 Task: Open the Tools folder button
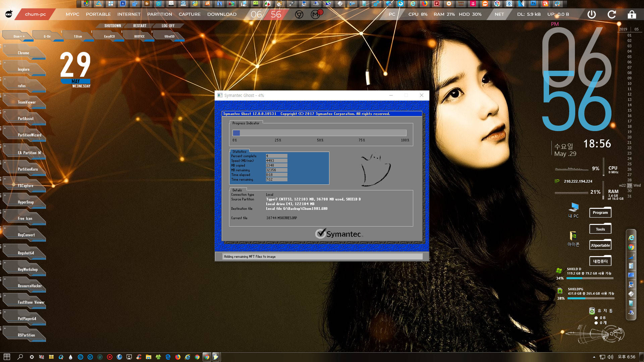pyautogui.click(x=600, y=229)
